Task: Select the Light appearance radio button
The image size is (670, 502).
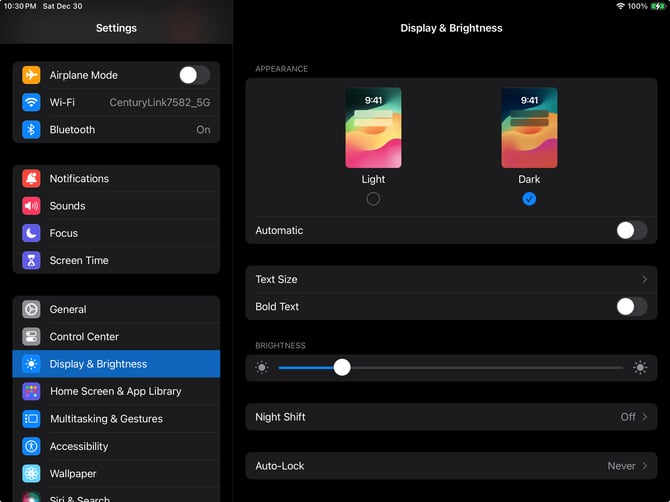Action: click(x=373, y=199)
